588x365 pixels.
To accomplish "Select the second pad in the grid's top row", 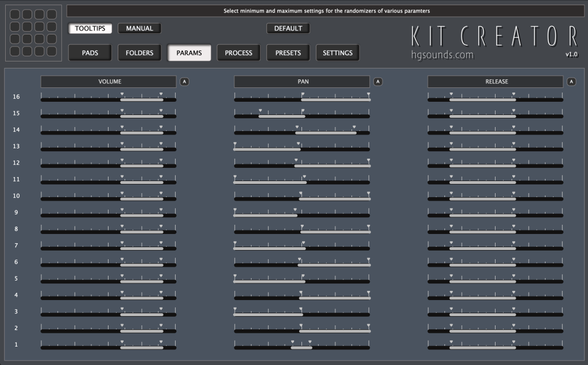I will coord(27,14).
